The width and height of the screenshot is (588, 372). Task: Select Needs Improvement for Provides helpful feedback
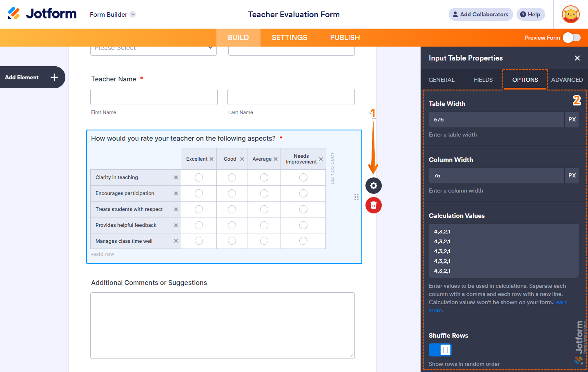303,225
